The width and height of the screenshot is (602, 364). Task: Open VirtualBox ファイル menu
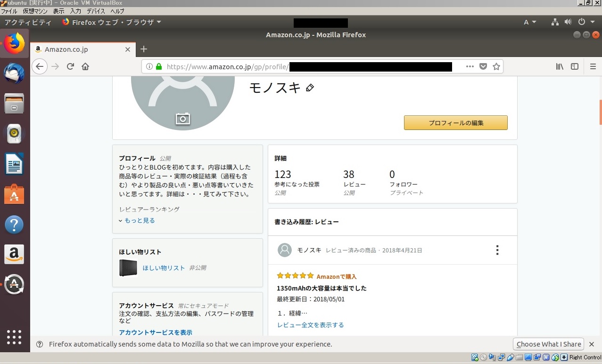(9, 11)
